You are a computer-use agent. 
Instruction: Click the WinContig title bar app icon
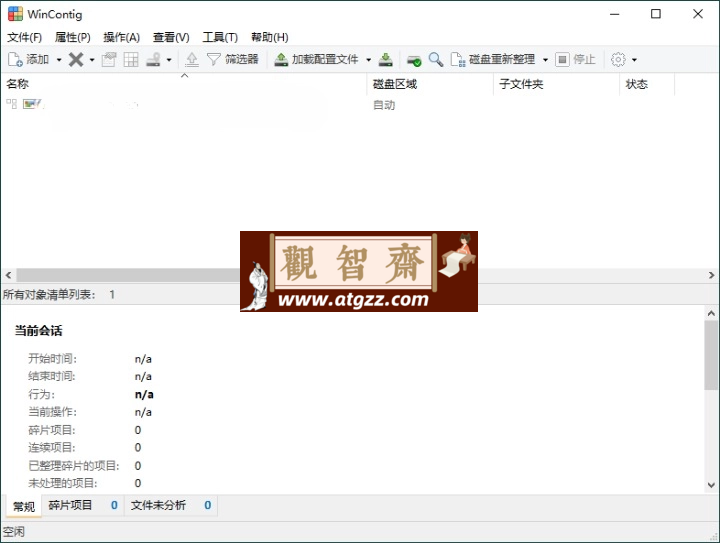tap(16, 14)
